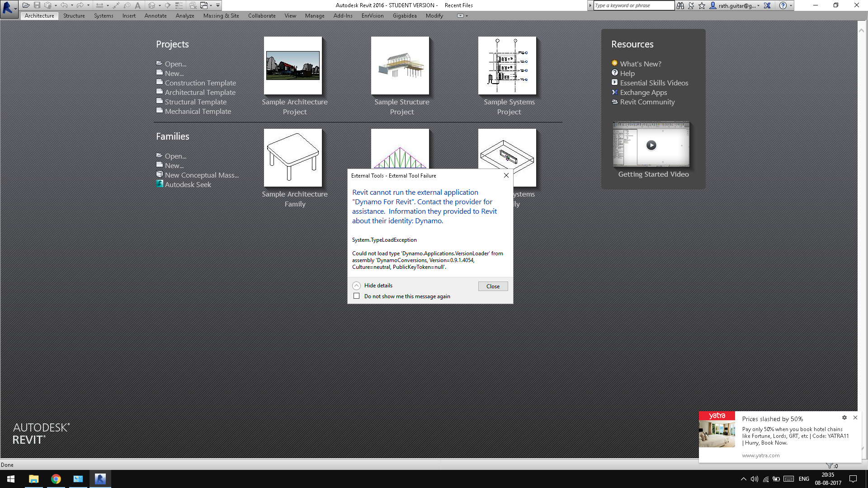
Task: Show hidden system tray icons chevron
Action: (743, 479)
